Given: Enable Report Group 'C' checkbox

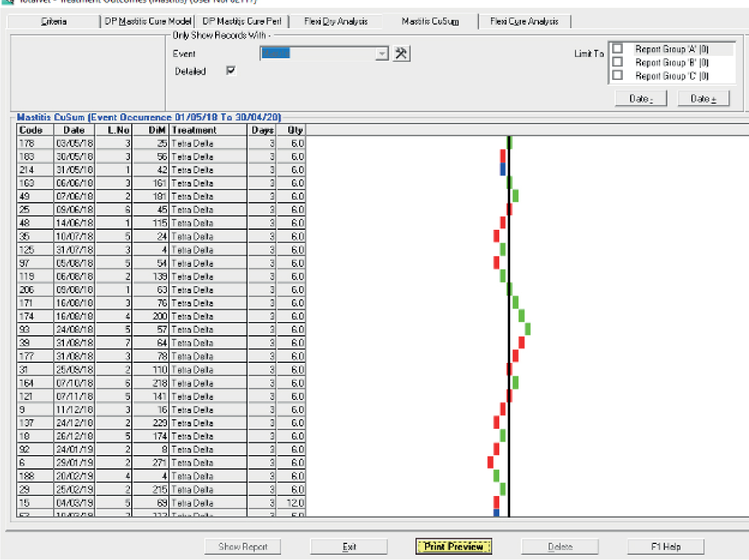Looking at the screenshot, I should point(618,76).
